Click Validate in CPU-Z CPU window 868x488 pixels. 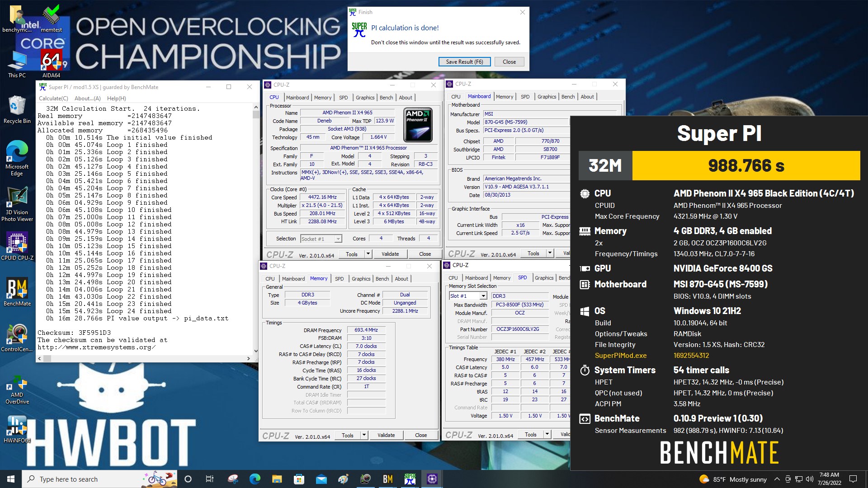point(390,254)
